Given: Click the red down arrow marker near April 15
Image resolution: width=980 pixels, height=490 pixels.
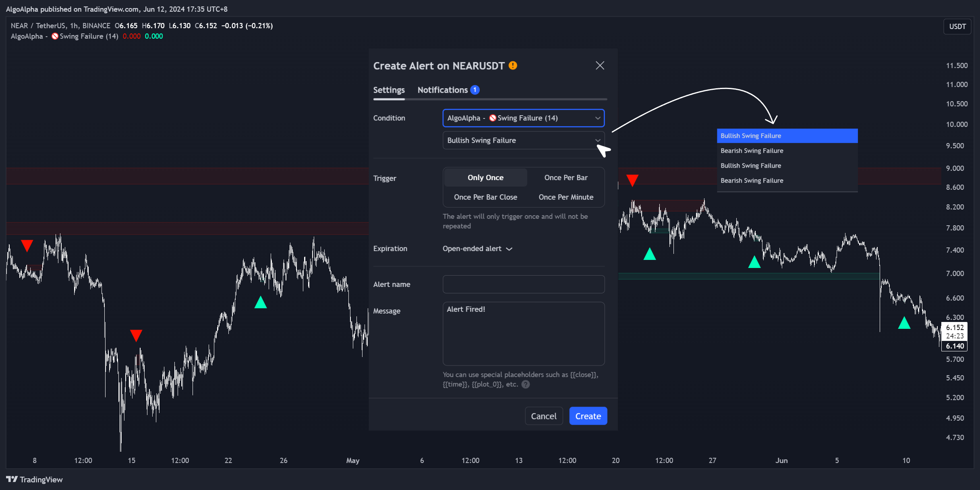Looking at the screenshot, I should 136,335.
